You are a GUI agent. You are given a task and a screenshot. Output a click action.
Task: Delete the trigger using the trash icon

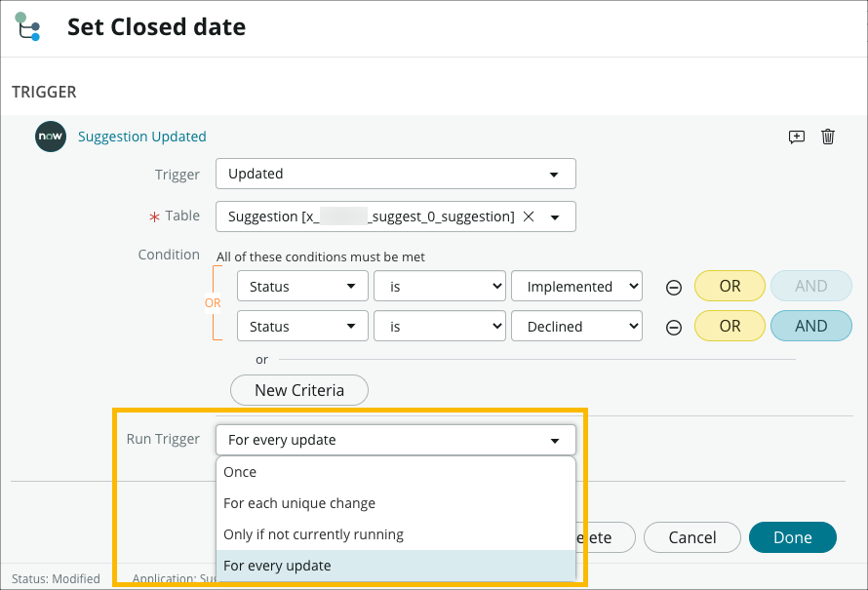click(x=828, y=138)
